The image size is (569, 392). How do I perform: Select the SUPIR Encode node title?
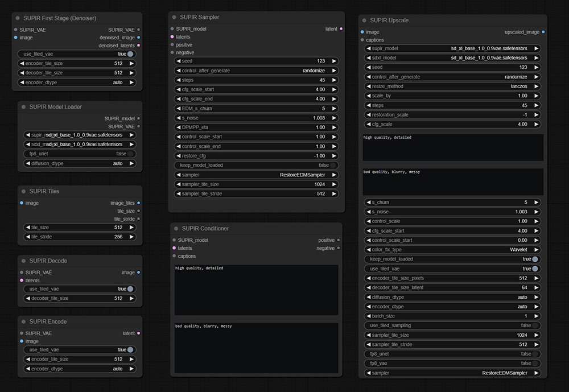click(48, 321)
